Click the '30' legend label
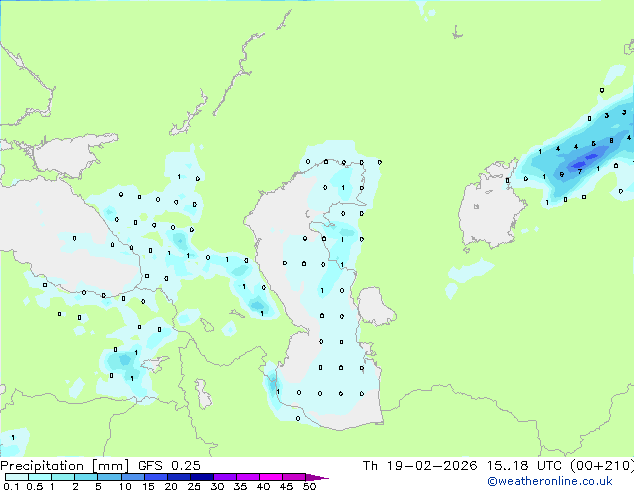Viewport: 634px width, 490px height. coord(217,486)
